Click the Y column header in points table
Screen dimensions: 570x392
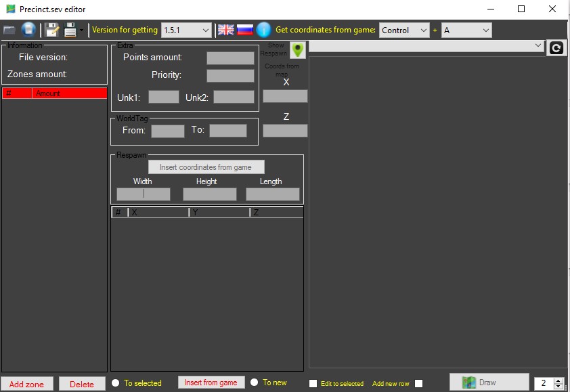tap(219, 213)
